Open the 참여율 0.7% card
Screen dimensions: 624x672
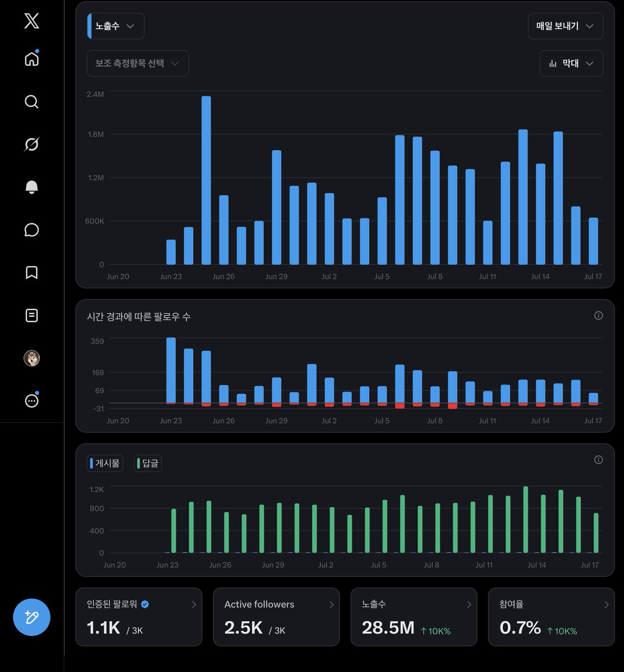coord(551,617)
